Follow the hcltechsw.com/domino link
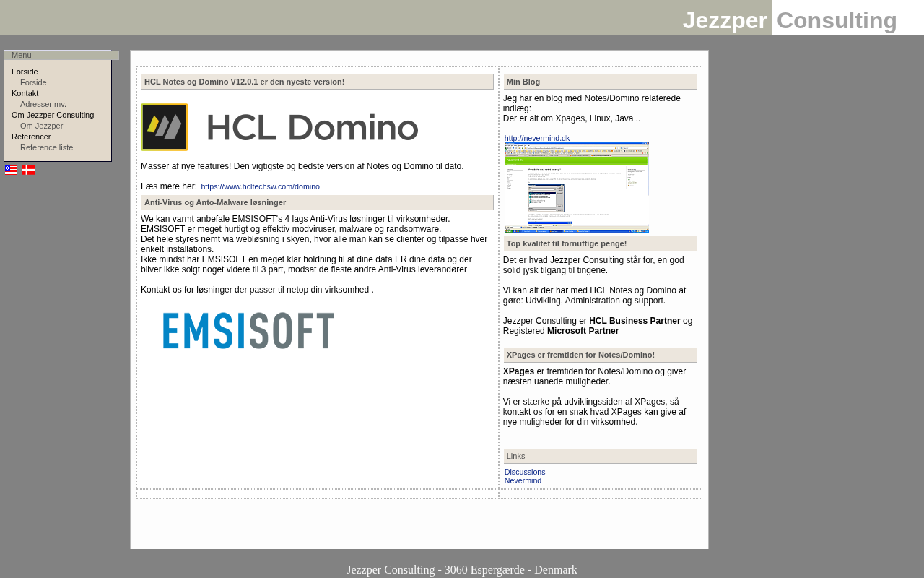The image size is (924, 578). pyautogui.click(x=260, y=186)
